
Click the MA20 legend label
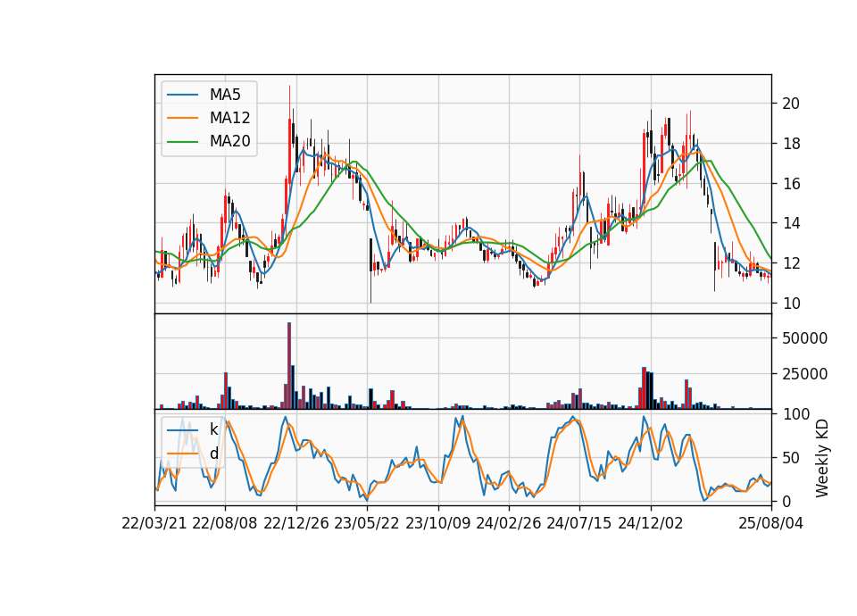click(229, 141)
